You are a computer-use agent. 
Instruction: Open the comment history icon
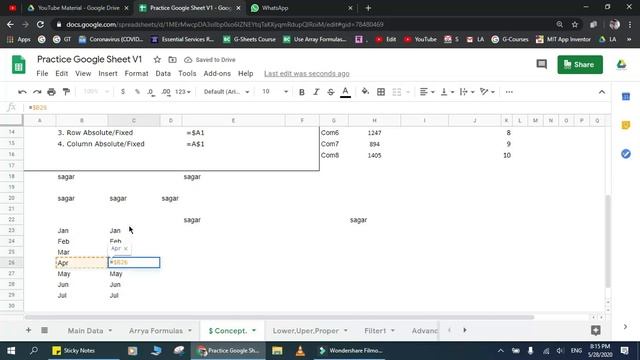point(542,64)
